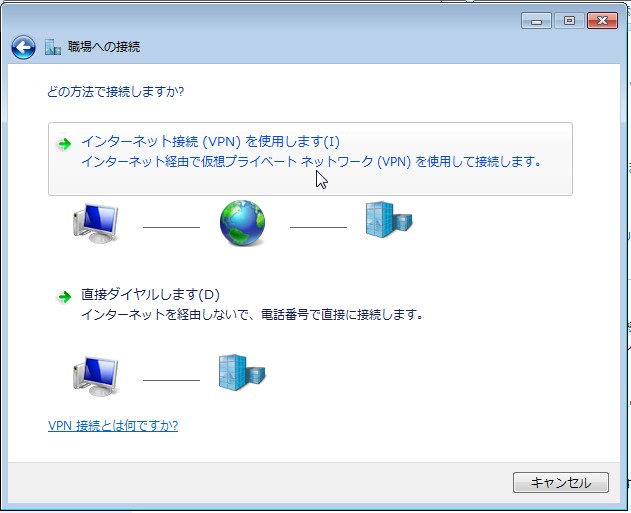631x513 pixels.
Task: Close the wizard with red X
Action: click(x=602, y=21)
